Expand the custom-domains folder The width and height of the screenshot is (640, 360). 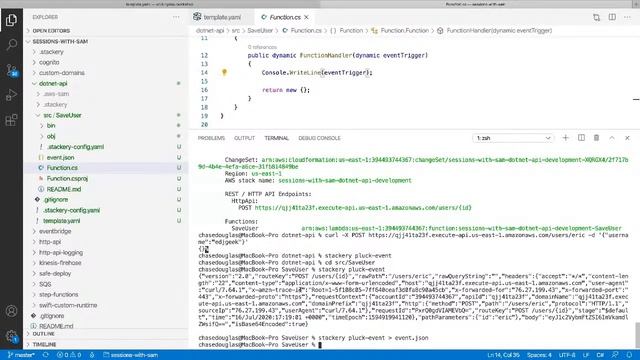click(62, 73)
